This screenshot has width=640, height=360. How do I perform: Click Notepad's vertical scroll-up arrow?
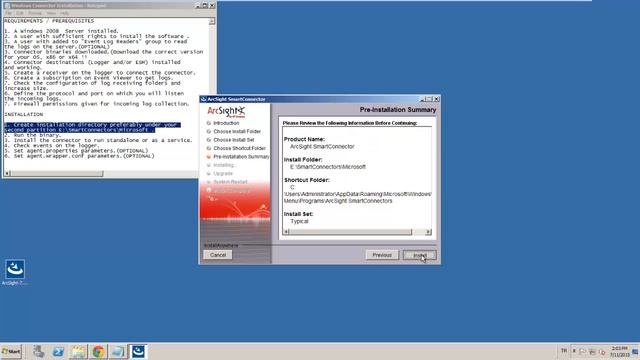[212, 21]
